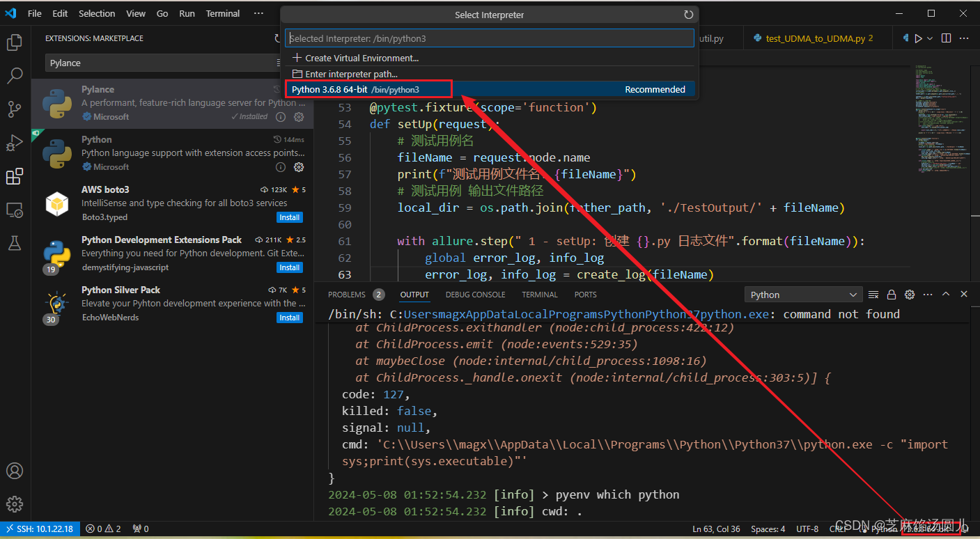
Task: Open the Run menu
Action: 187,13
